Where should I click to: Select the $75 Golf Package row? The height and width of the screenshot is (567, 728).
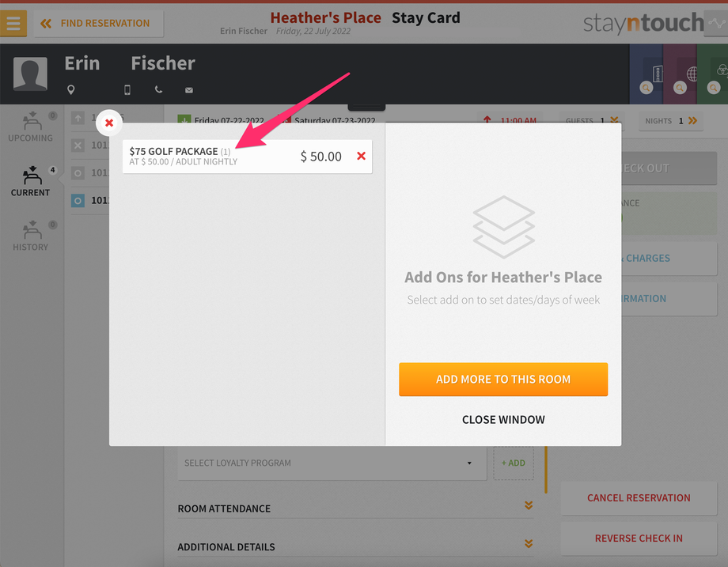[247, 157]
